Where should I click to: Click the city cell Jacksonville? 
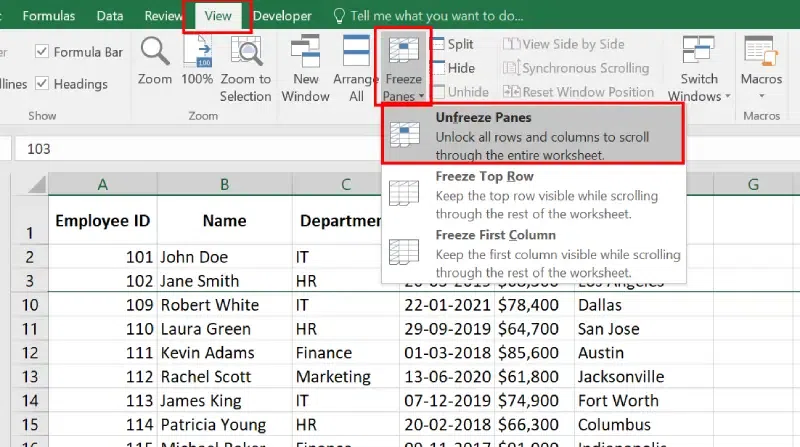pyautogui.click(x=644, y=377)
